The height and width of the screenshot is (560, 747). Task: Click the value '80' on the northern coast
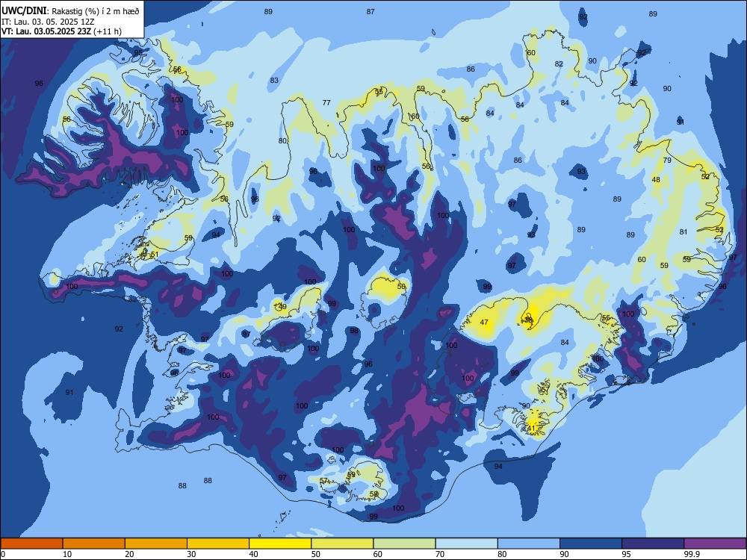[x=282, y=140]
